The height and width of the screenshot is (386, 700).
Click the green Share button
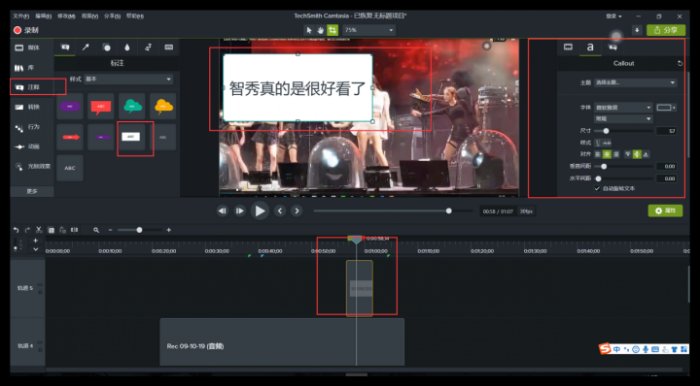tap(666, 30)
